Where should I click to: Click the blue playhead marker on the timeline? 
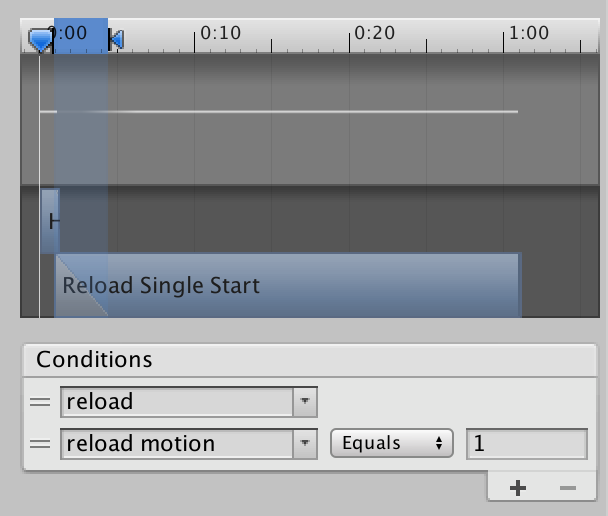tap(39, 40)
